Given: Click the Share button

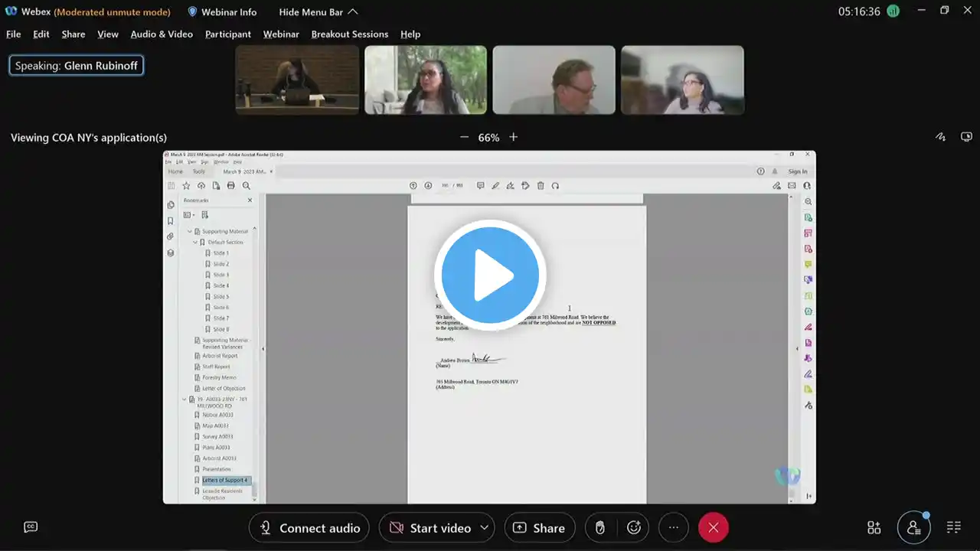Looking at the screenshot, I should tap(539, 528).
